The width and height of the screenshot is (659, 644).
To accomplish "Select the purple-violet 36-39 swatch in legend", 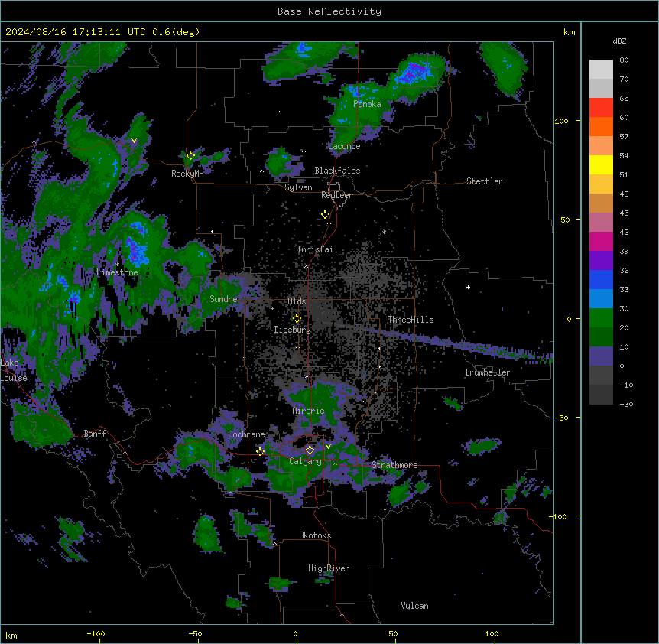I will [601, 260].
